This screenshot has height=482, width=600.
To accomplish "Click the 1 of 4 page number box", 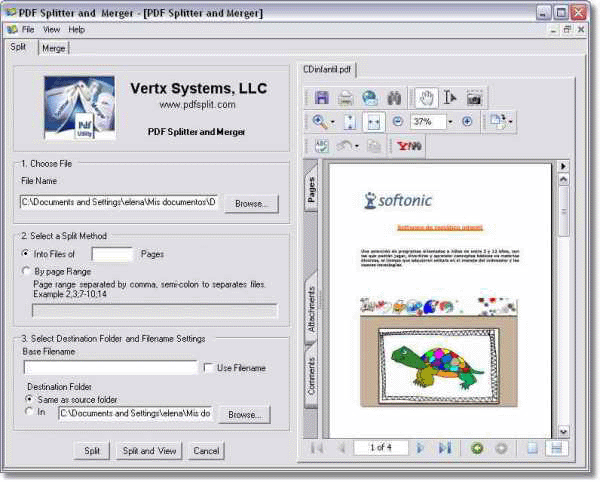I will tap(381, 448).
